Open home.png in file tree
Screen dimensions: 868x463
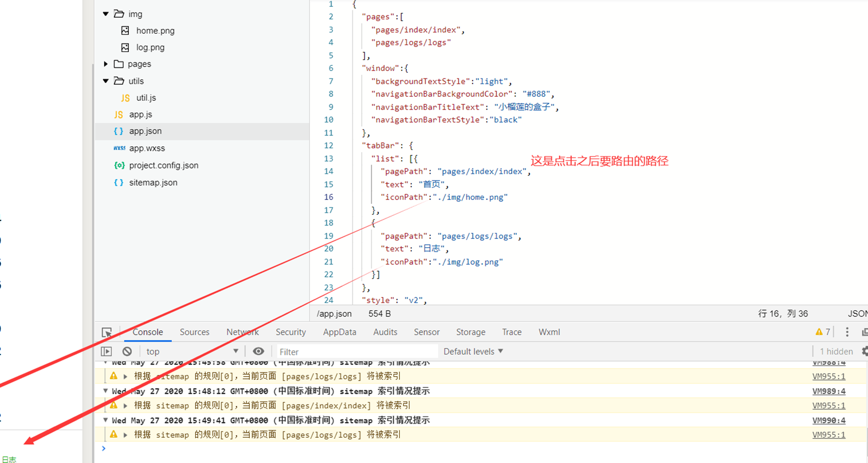[155, 31]
